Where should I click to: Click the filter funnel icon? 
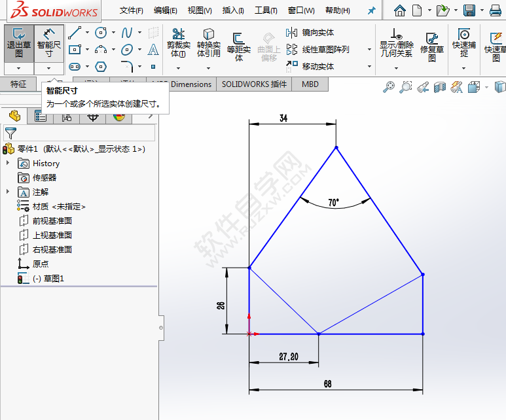(x=10, y=133)
